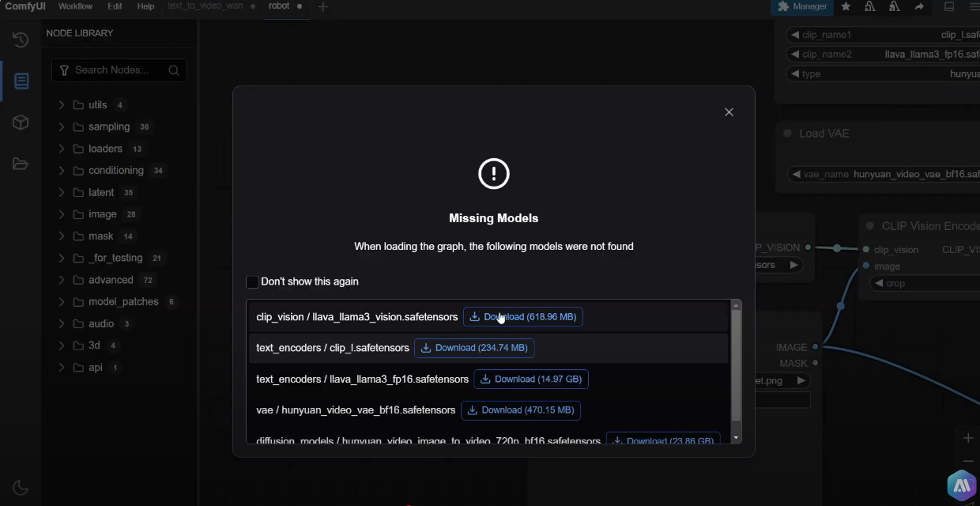Click the MASK output port
The image size is (980, 506).
(x=816, y=363)
